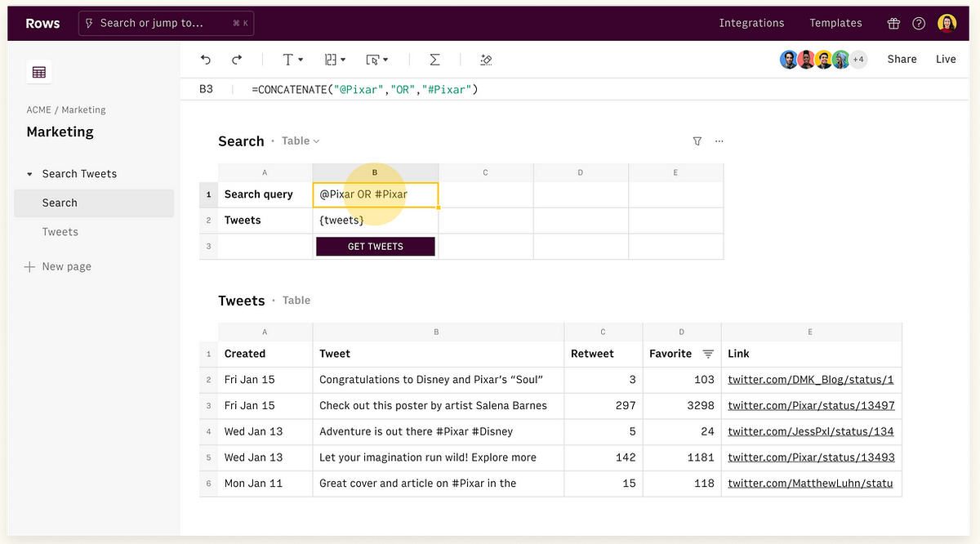Click the spreadsheet icon above the Marketing title
Screen dimensions: 980x544
(x=38, y=72)
